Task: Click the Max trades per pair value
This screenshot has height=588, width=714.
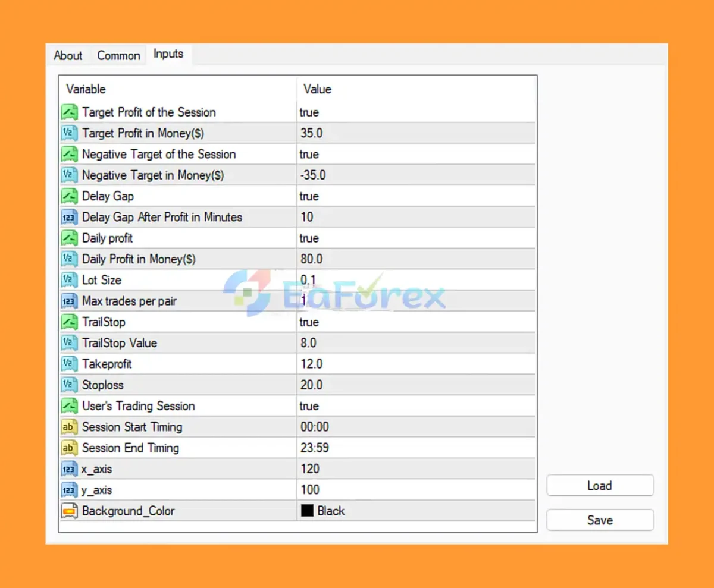Action: (x=303, y=301)
